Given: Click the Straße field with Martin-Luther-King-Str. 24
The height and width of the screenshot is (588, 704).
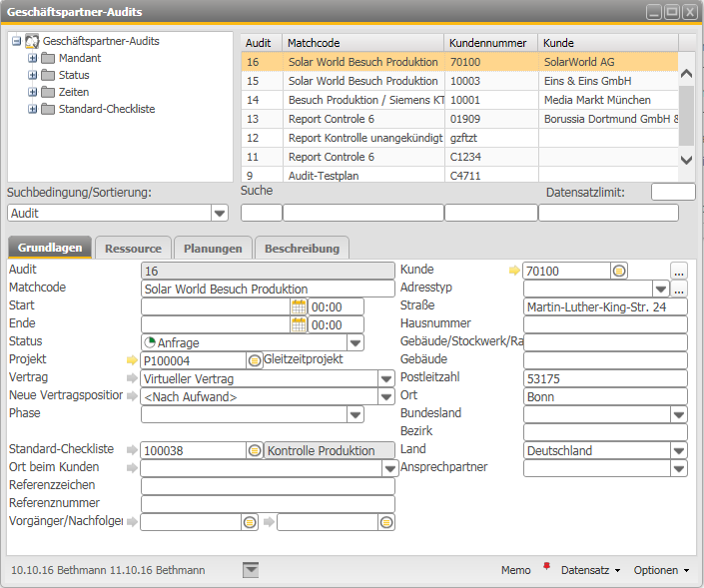Looking at the screenshot, I should pyautogui.click(x=605, y=307).
